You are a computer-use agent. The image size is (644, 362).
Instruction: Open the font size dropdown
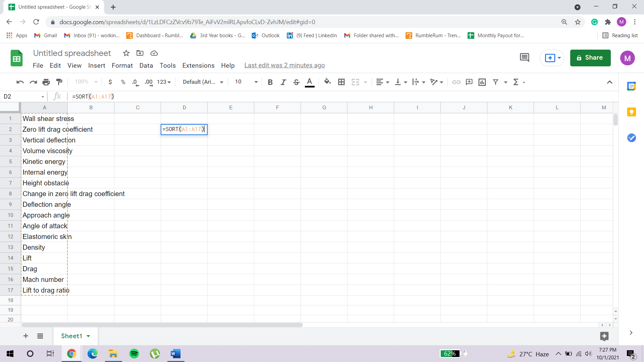pos(256,82)
